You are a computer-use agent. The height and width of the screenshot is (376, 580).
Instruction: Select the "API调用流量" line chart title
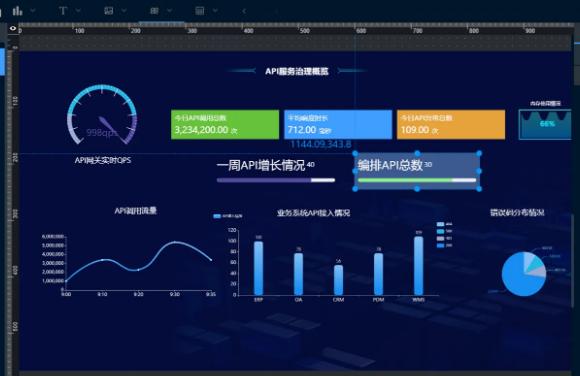coord(135,211)
